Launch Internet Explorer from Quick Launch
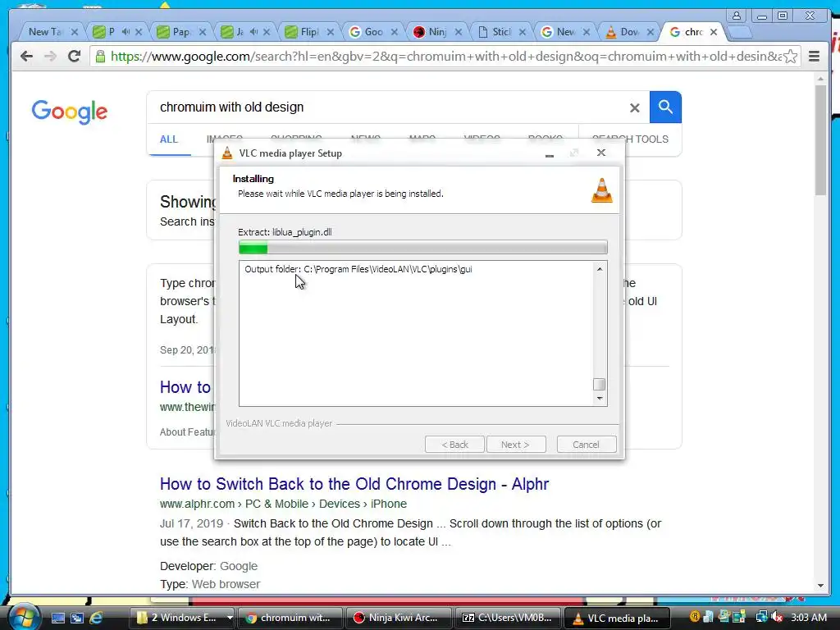The height and width of the screenshot is (630, 840). (x=96, y=618)
